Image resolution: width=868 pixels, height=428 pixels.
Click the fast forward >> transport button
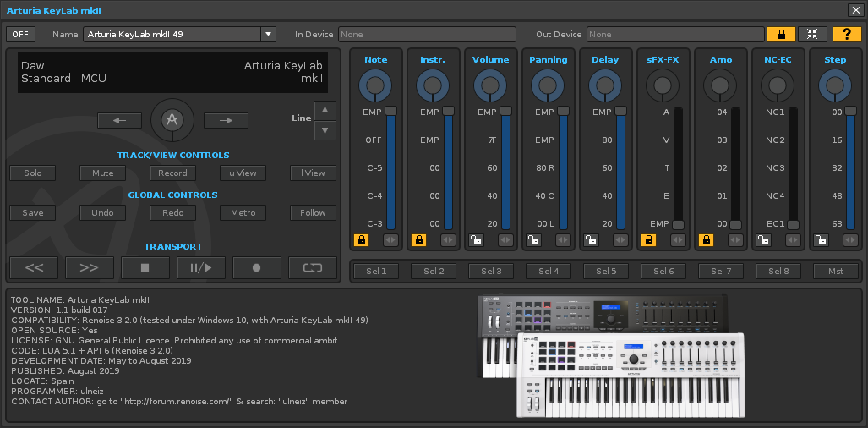pyautogui.click(x=90, y=268)
